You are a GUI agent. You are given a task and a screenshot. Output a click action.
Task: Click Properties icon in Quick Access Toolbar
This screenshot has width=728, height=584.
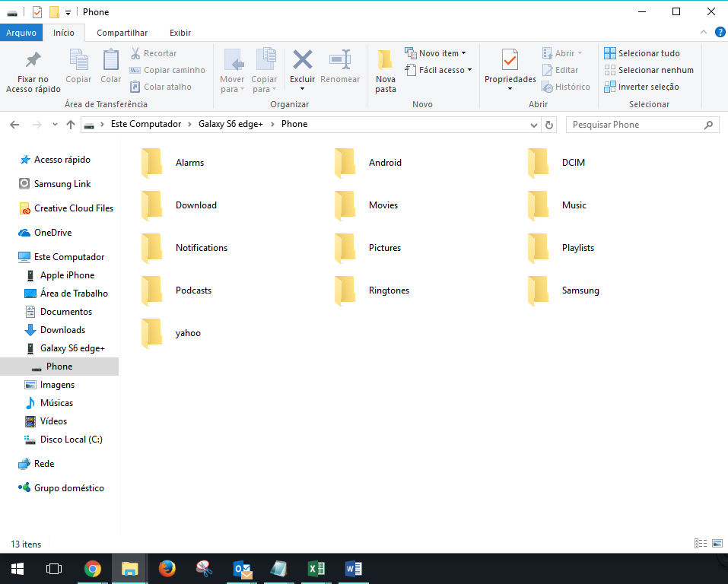click(x=37, y=12)
